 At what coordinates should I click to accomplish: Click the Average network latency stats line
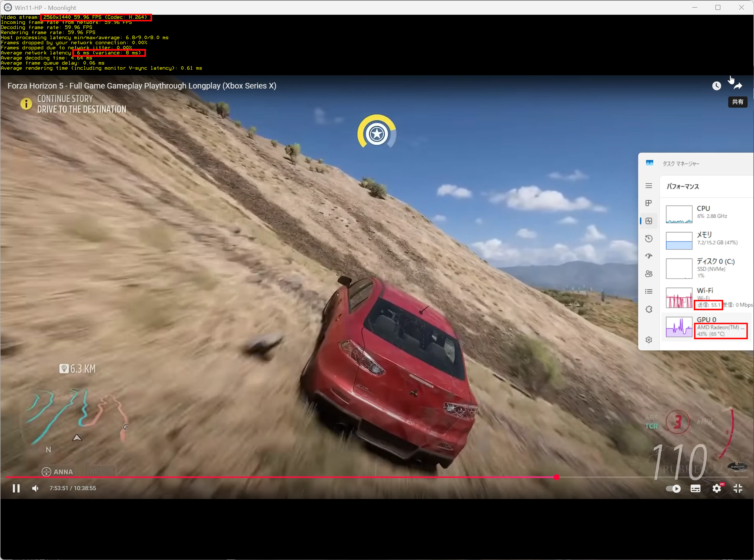coord(71,53)
